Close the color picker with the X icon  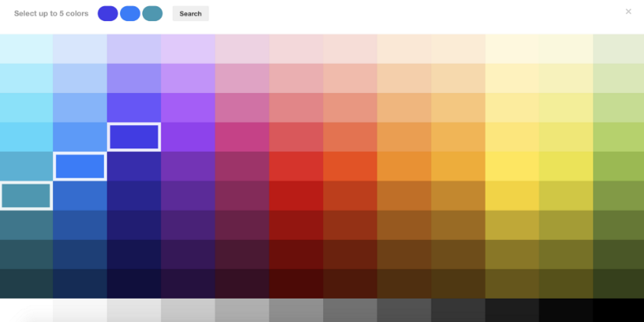628,11
